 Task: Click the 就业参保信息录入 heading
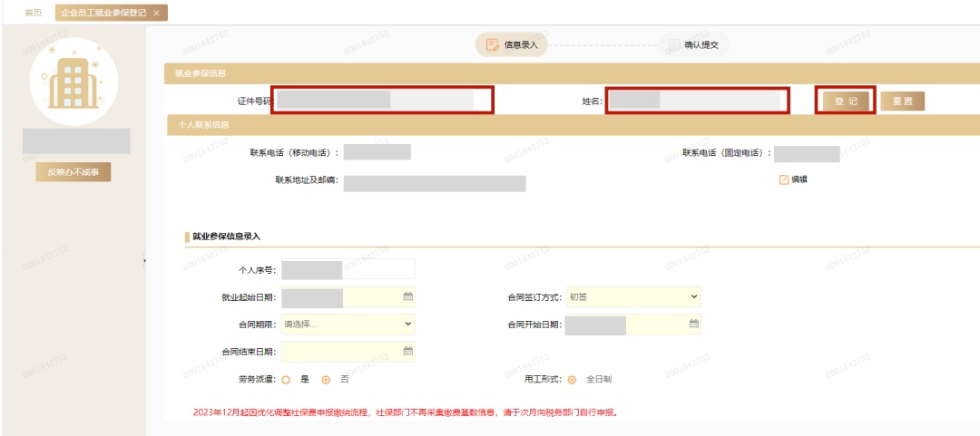pos(226,237)
